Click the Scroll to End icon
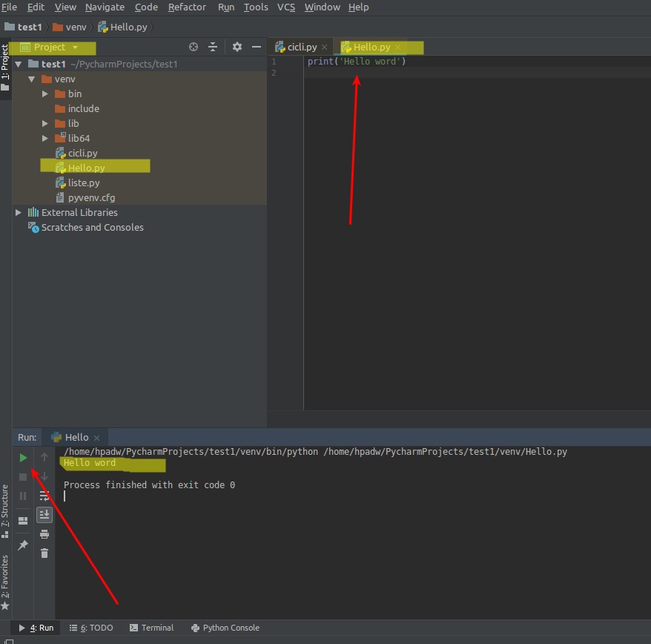The width and height of the screenshot is (651, 644). click(x=44, y=515)
